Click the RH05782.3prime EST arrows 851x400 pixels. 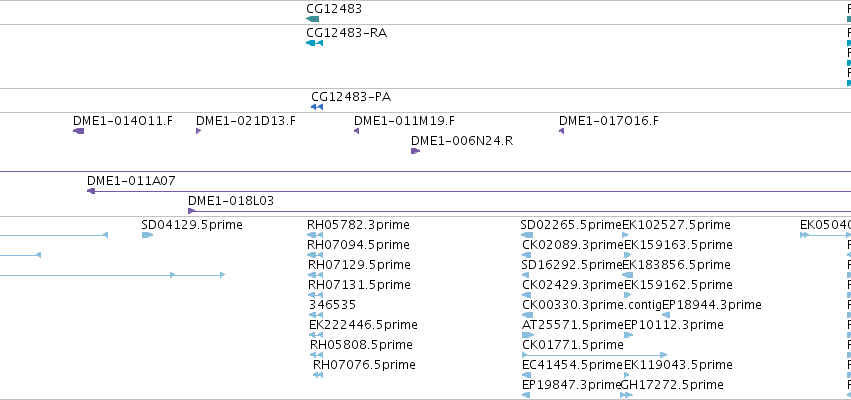(315, 235)
